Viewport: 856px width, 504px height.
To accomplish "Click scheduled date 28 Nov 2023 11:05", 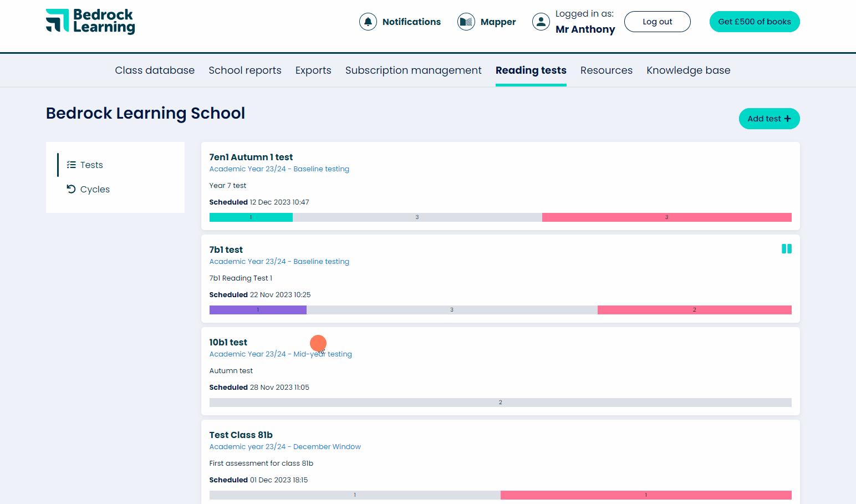I will (x=279, y=388).
